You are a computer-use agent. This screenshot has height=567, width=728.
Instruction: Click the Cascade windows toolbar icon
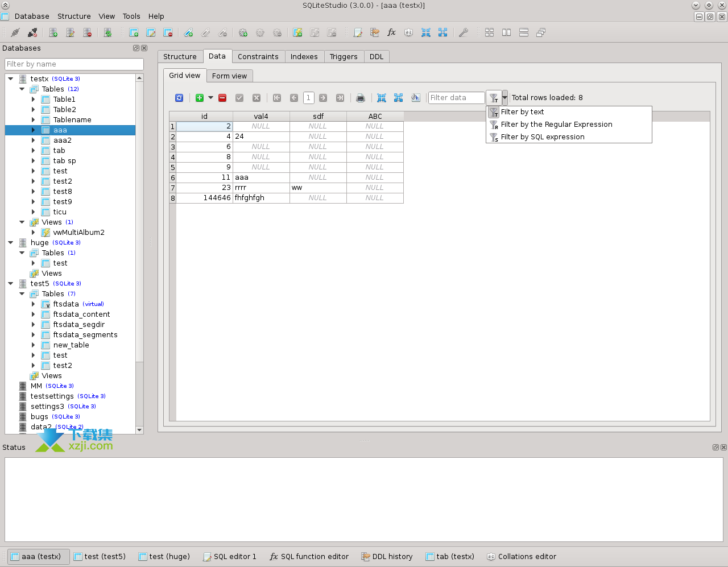[541, 32]
